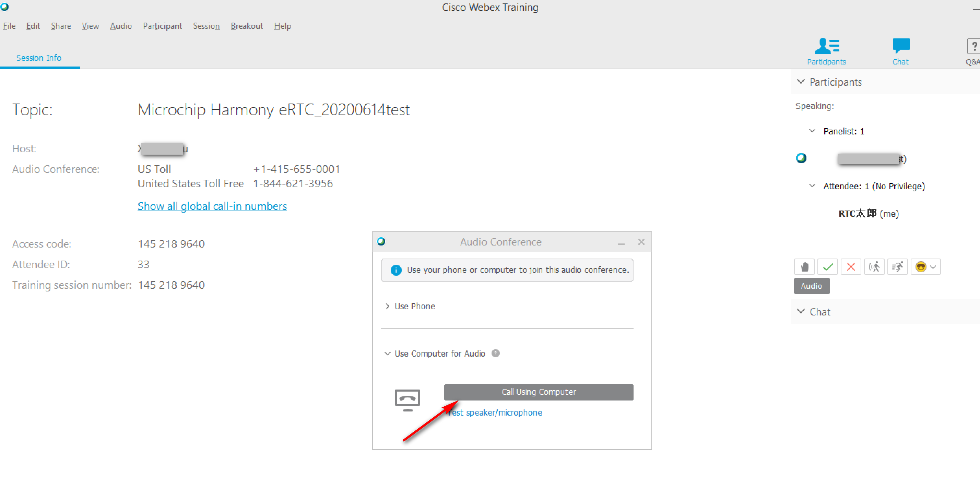Close the Audio Conference dialog
The image size is (980, 502).
click(641, 242)
